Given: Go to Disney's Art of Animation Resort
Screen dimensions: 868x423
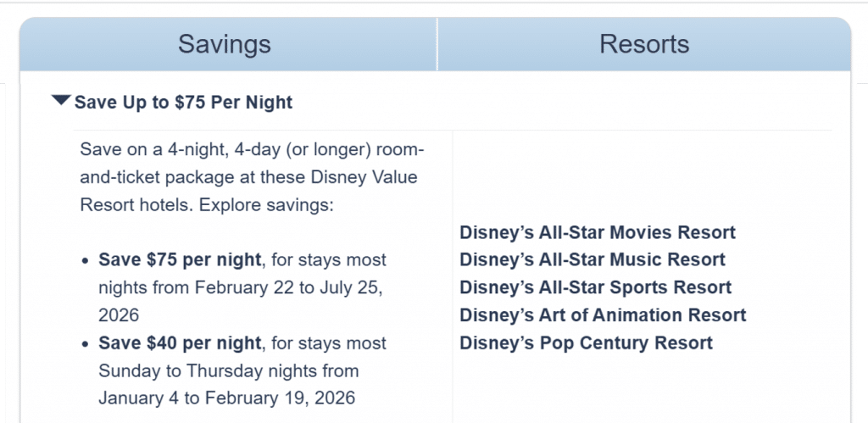Looking at the screenshot, I should tap(603, 315).
